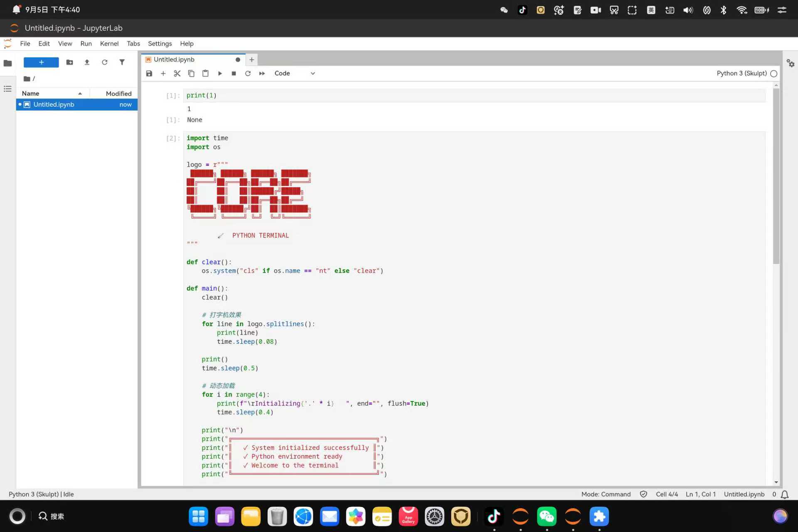Open the Run menu
Viewport: 798px width, 532px height.
86,44
